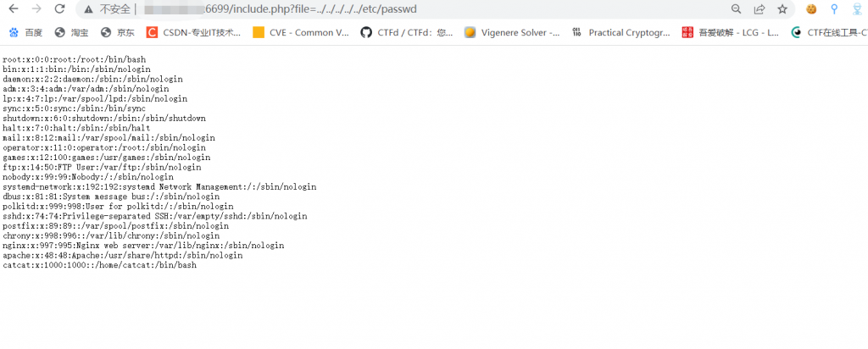This screenshot has height=349, width=868.
Task: Open the Vigenere Solver bookmark
Action: click(512, 33)
